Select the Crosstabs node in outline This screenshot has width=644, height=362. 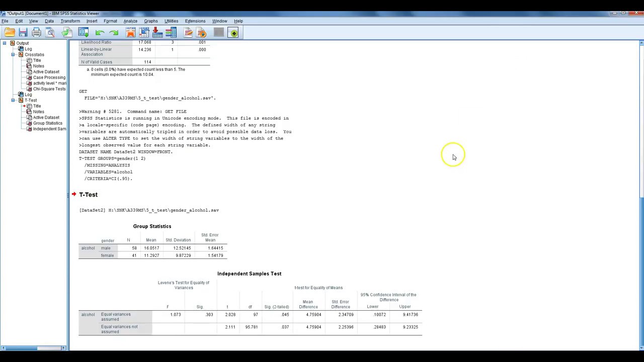34,54
